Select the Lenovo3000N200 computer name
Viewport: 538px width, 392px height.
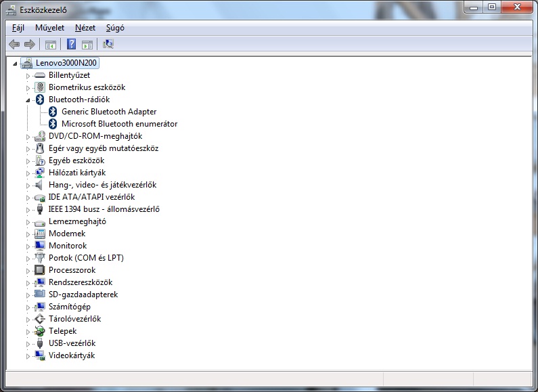click(x=66, y=63)
